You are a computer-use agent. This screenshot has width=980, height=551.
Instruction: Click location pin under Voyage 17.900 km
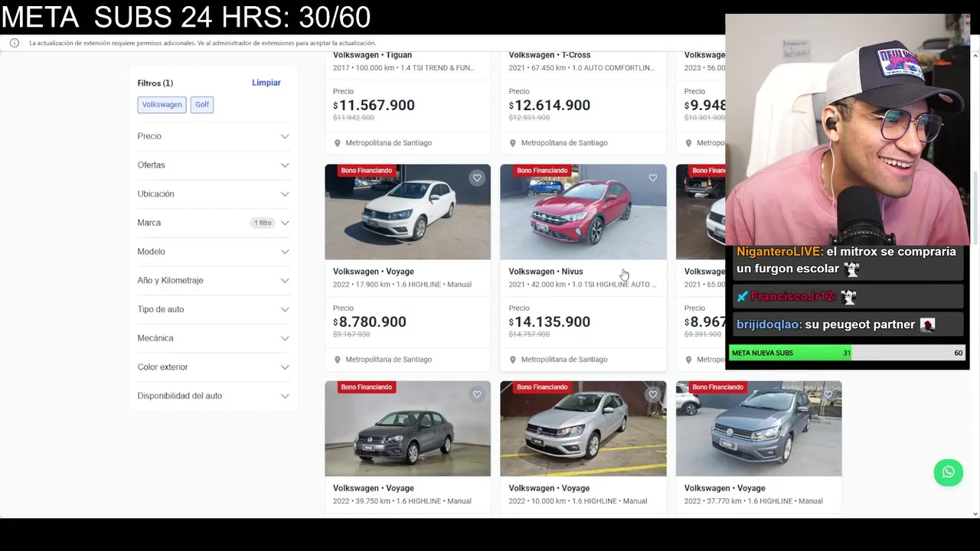(x=337, y=360)
